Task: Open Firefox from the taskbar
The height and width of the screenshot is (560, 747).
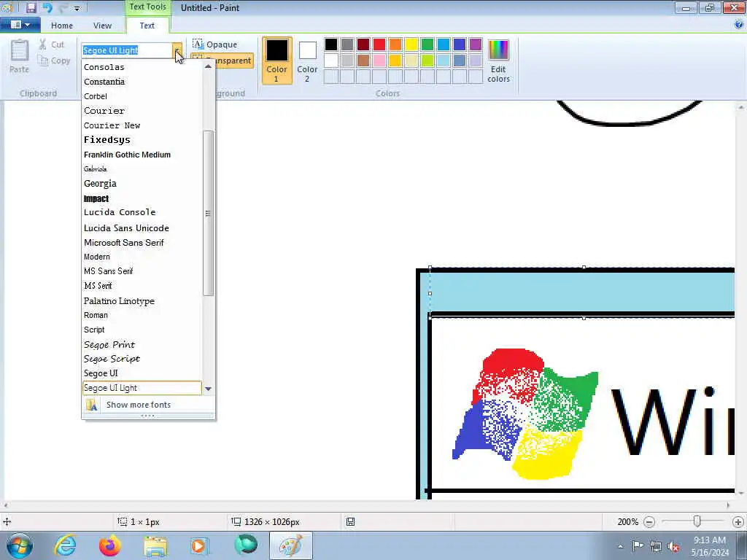Action: pyautogui.click(x=110, y=545)
